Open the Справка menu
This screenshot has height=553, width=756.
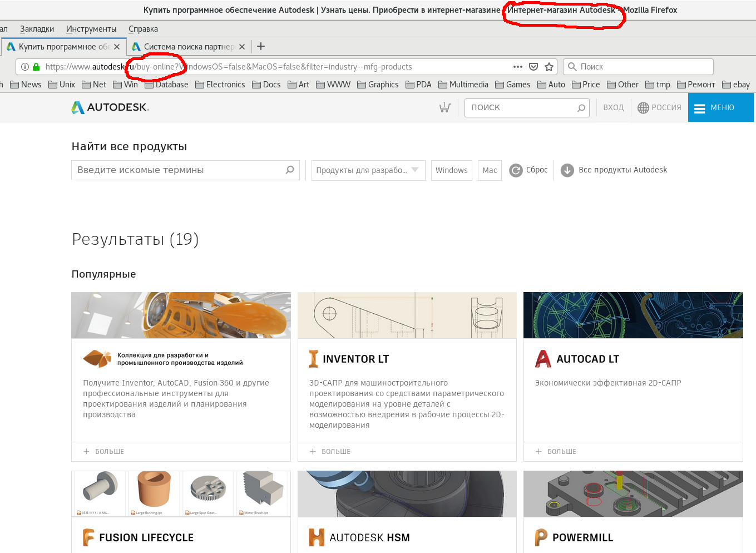coord(143,29)
